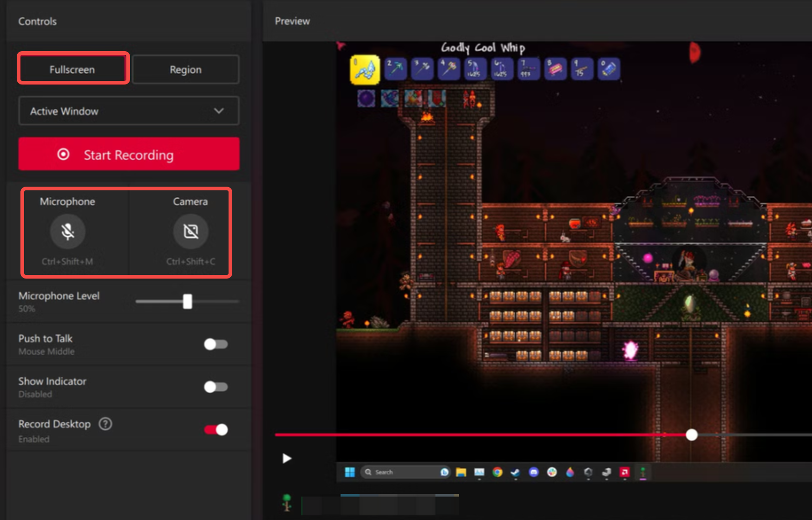Select Fullscreen capture mode
Viewport: 812px width, 520px height.
[72, 69]
